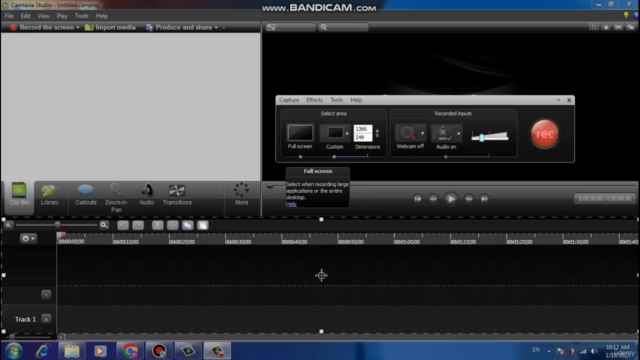Click Play in the preview controls
640x360 pixels.
tap(451, 199)
